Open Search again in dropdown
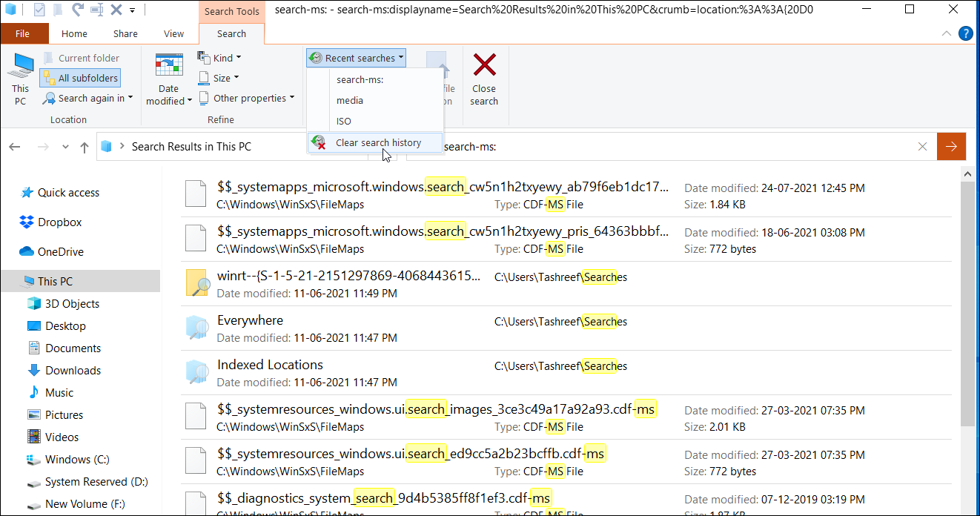Viewport: 980px width, 516px height. point(87,98)
